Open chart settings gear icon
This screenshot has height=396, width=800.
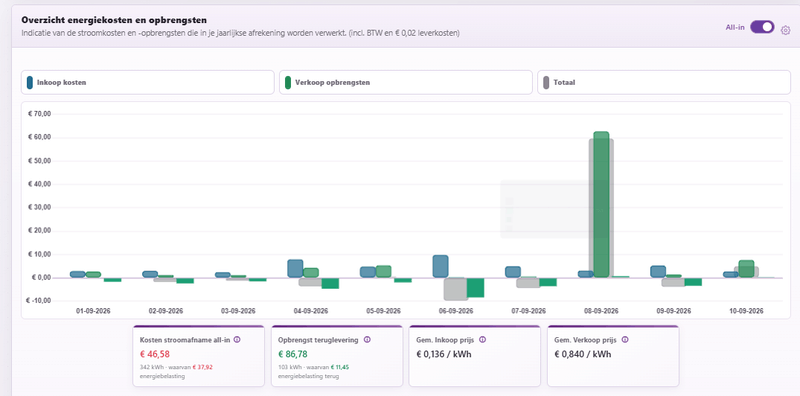point(785,30)
